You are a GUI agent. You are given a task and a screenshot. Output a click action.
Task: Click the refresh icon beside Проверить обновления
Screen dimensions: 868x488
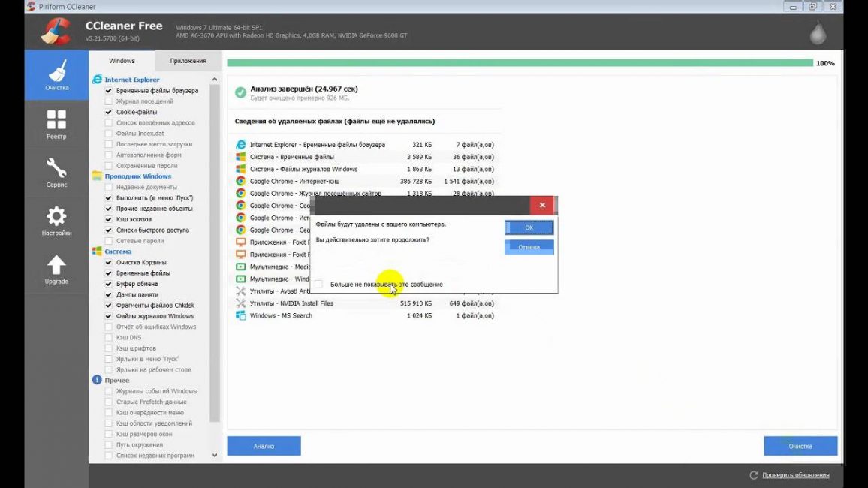753,475
